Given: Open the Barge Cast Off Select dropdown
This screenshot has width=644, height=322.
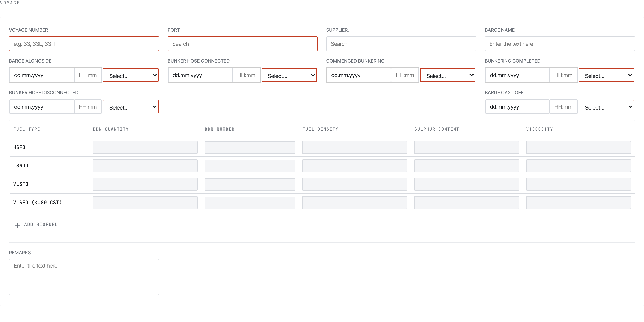Looking at the screenshot, I should coord(606,107).
